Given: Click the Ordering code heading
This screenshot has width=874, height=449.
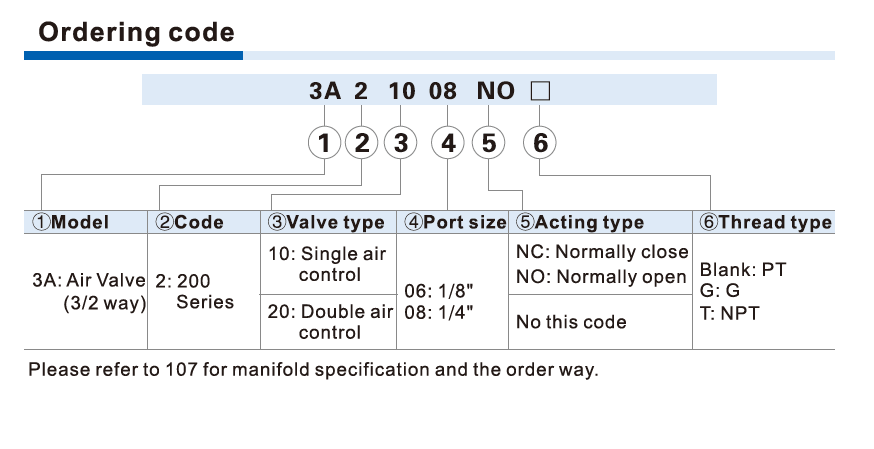Looking at the screenshot, I should coord(137,32).
